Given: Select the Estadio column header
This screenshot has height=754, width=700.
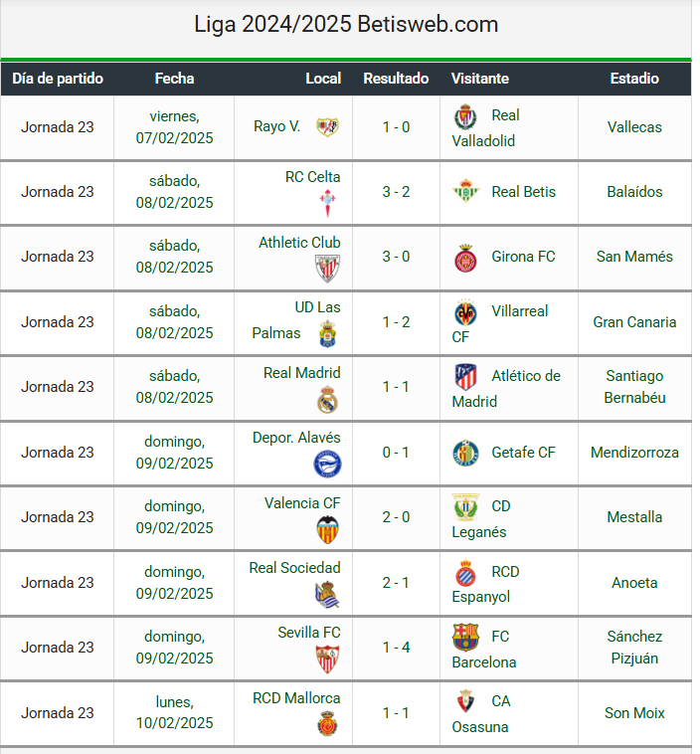Looking at the screenshot, I should (634, 79).
